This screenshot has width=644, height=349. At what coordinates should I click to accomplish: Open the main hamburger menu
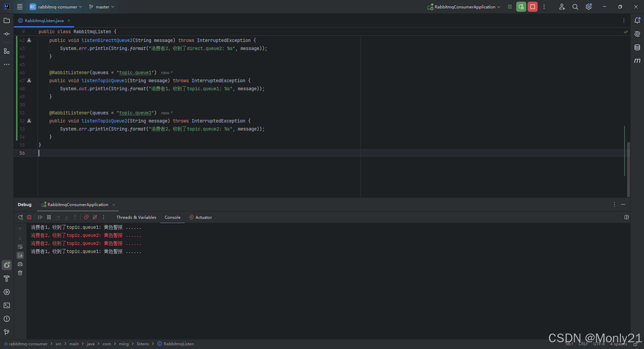pyautogui.click(x=20, y=7)
